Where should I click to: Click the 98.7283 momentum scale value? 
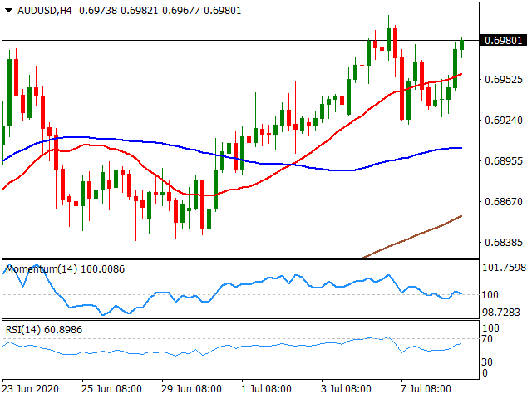pyautogui.click(x=500, y=313)
